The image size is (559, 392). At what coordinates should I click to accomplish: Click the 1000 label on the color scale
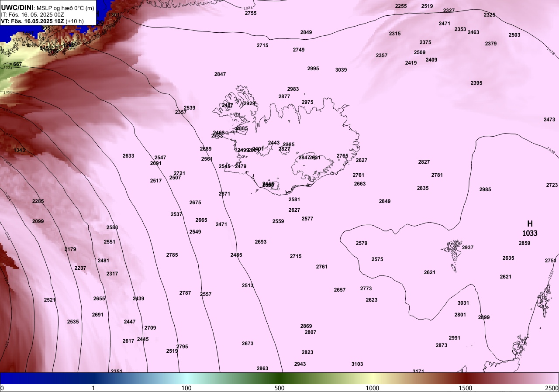click(x=373, y=388)
